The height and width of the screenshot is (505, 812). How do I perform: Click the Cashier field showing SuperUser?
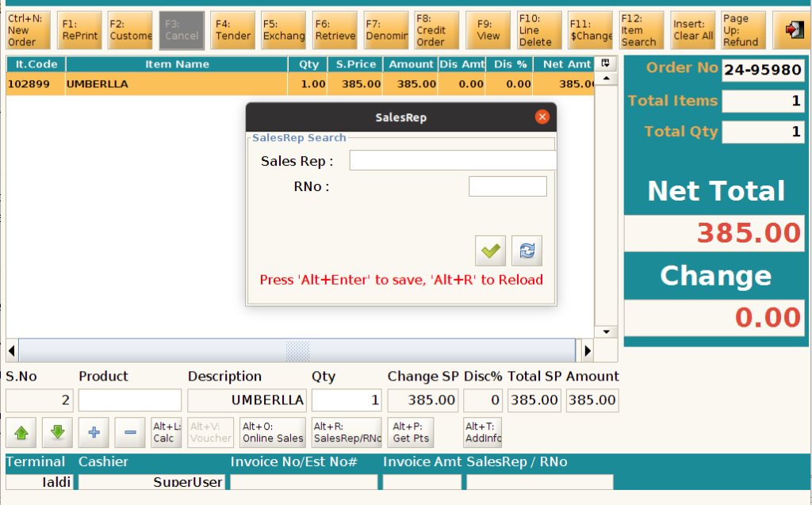point(151,482)
